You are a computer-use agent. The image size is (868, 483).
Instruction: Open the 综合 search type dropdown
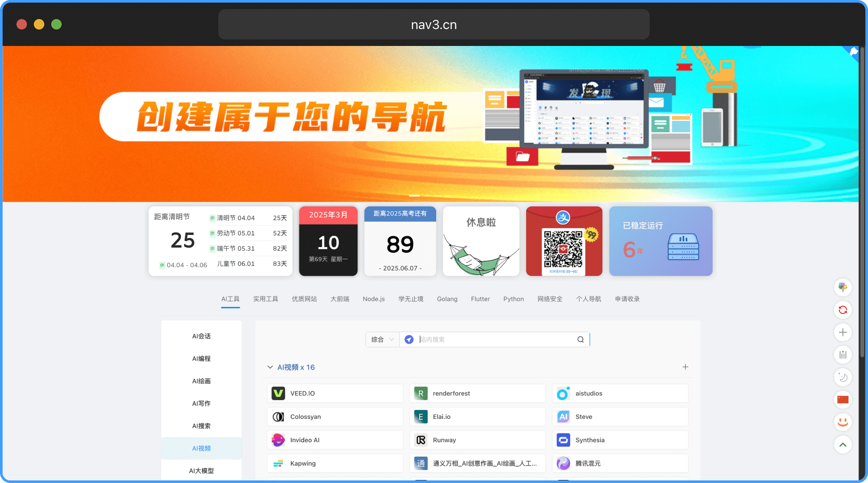click(x=382, y=339)
